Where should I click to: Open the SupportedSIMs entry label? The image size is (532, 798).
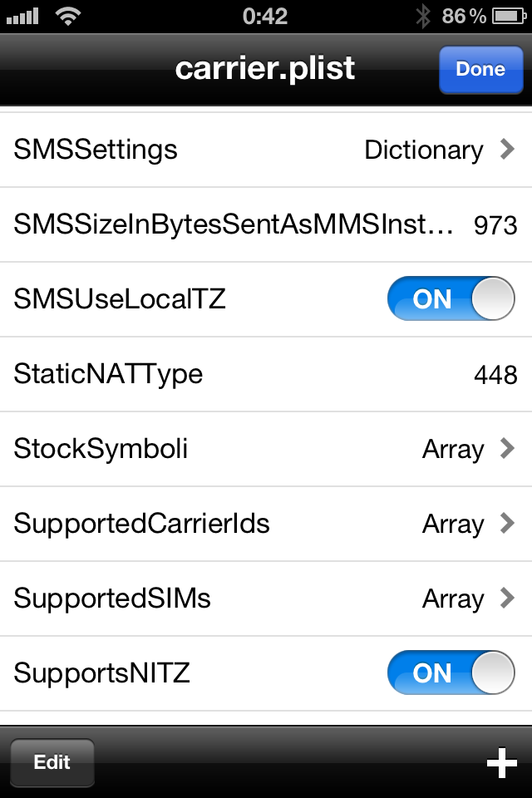pos(112,598)
